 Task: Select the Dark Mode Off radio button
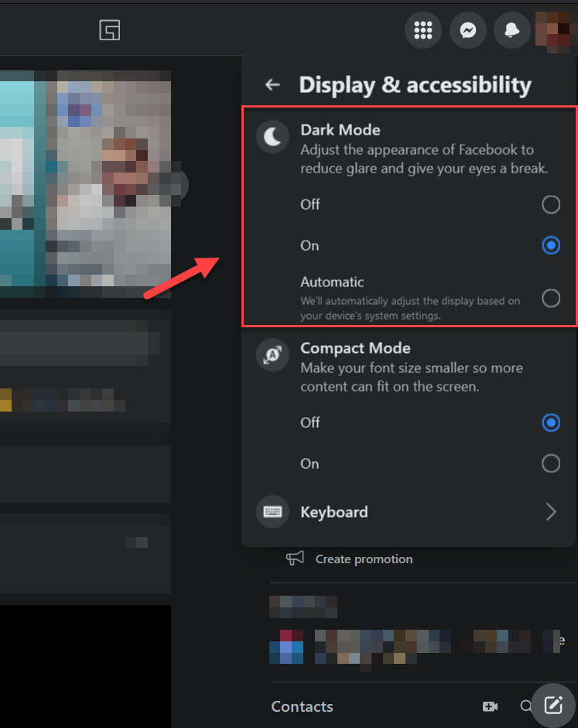pyautogui.click(x=551, y=204)
